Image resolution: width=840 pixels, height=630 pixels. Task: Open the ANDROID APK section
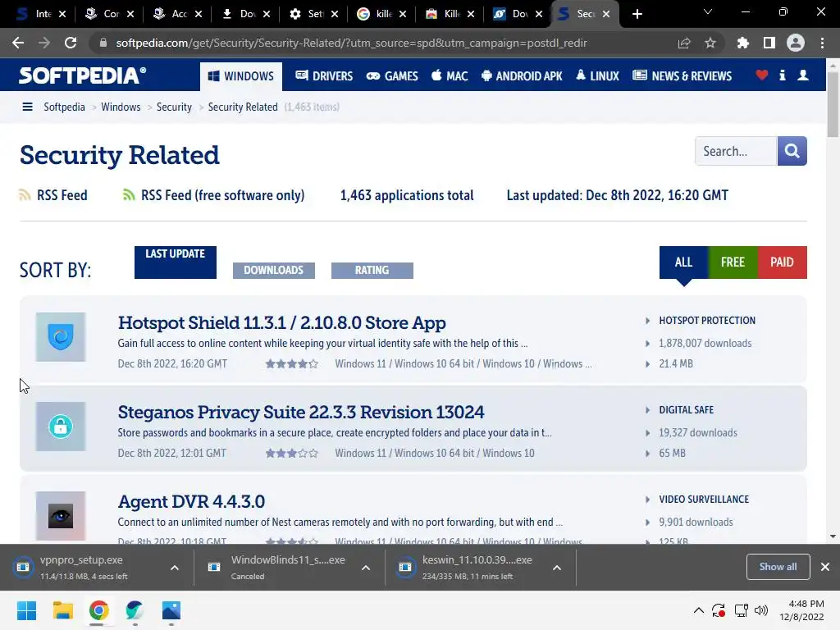(522, 76)
